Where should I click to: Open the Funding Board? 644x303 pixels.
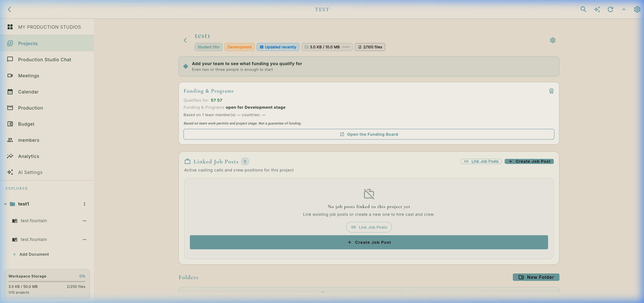click(x=369, y=134)
